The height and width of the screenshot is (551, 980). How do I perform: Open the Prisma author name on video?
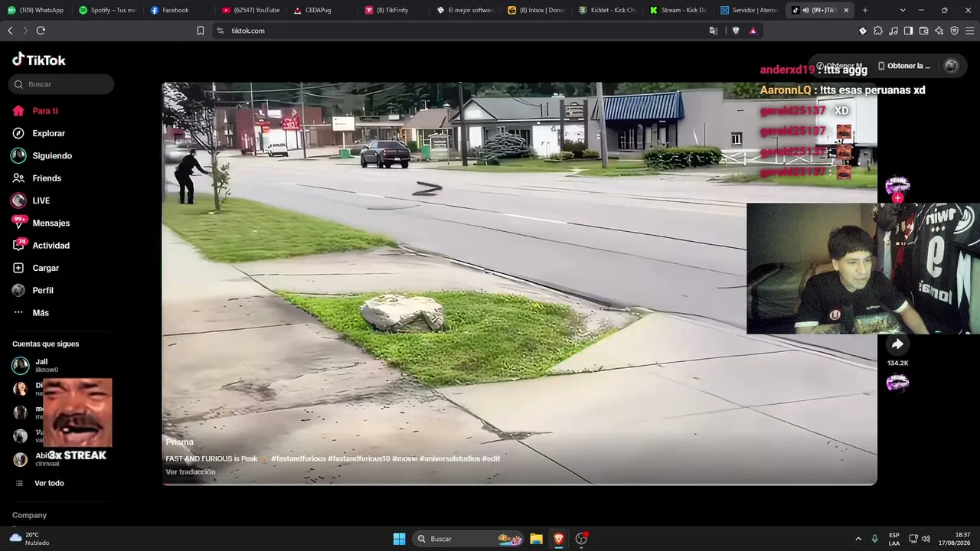(180, 442)
